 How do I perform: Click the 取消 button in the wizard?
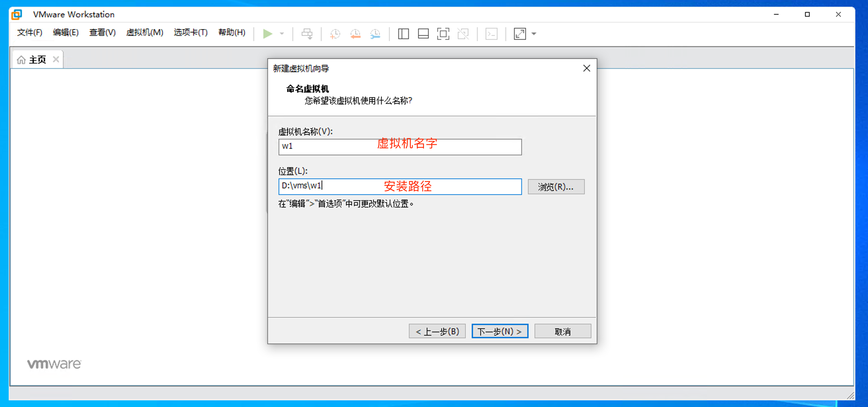click(x=562, y=331)
